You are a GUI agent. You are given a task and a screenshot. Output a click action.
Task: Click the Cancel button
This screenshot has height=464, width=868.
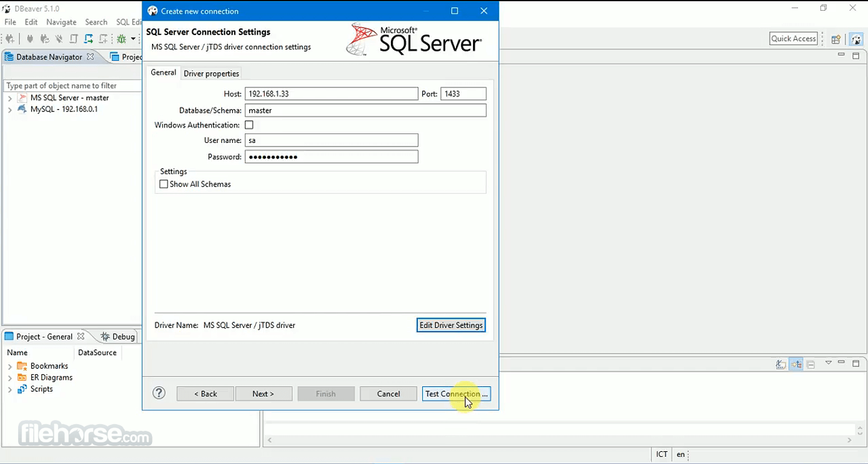388,393
